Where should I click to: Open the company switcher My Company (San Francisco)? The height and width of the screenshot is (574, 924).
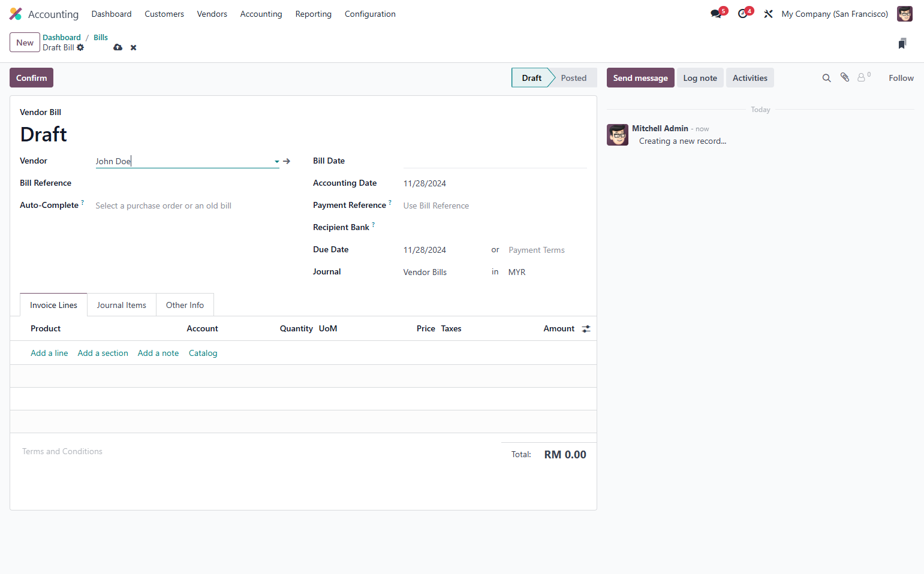(835, 14)
